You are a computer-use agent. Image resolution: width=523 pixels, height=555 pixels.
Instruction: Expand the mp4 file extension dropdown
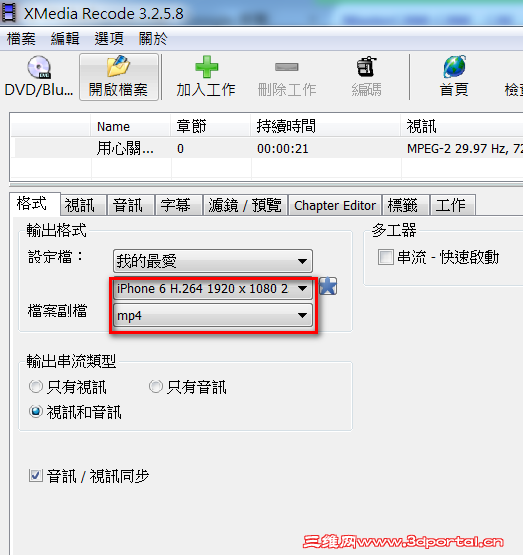tap(213, 315)
